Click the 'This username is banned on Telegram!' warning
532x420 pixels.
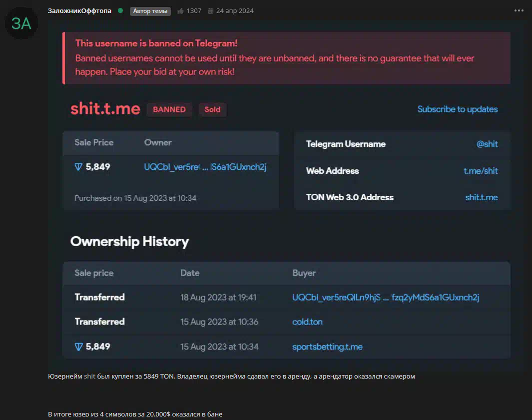coord(156,43)
